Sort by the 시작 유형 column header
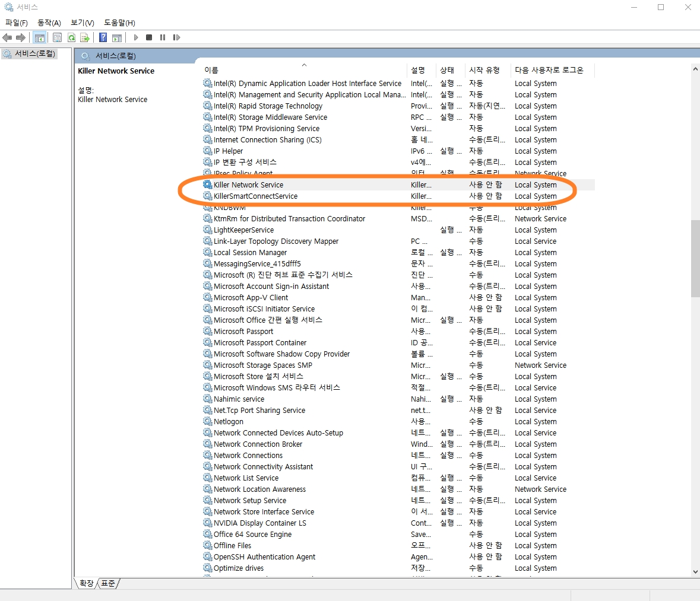 (x=489, y=70)
